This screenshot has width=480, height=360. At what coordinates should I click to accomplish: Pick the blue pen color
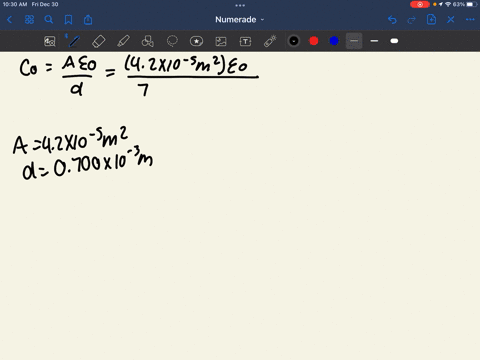click(x=334, y=41)
